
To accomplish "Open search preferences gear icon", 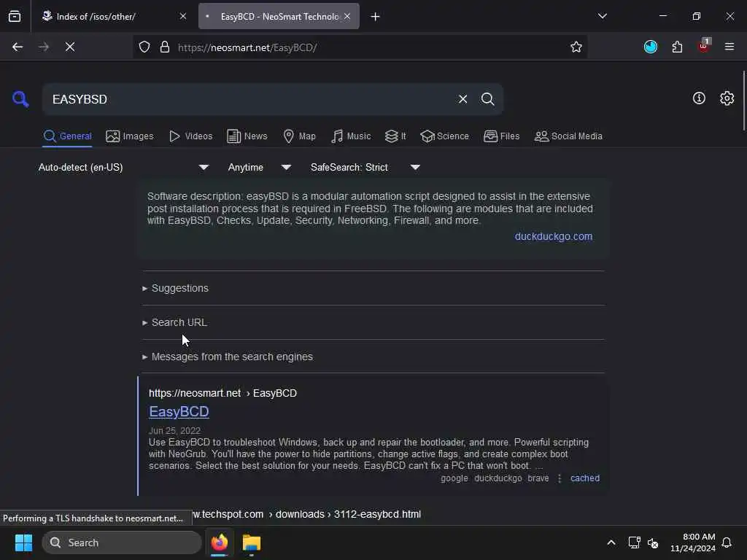I will (x=727, y=98).
